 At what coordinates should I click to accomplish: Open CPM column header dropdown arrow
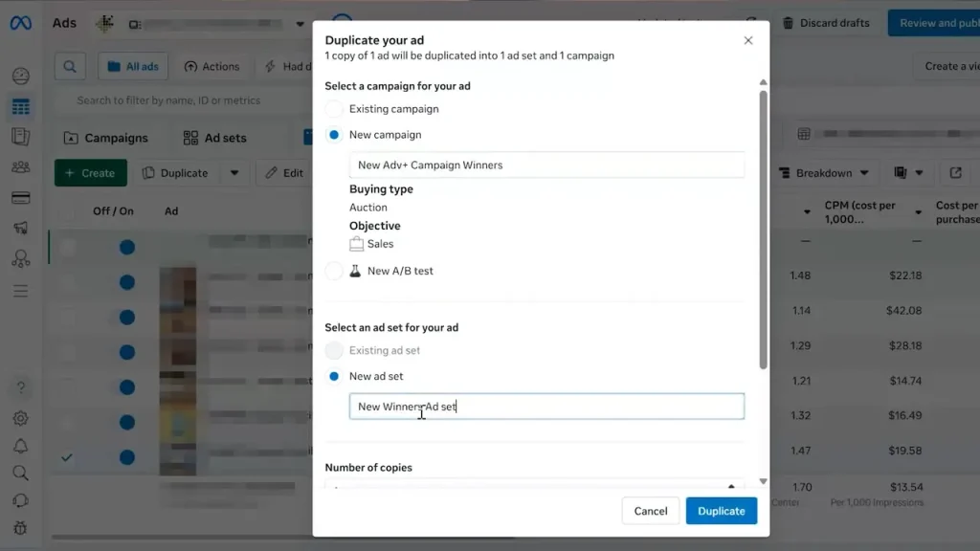coord(918,212)
